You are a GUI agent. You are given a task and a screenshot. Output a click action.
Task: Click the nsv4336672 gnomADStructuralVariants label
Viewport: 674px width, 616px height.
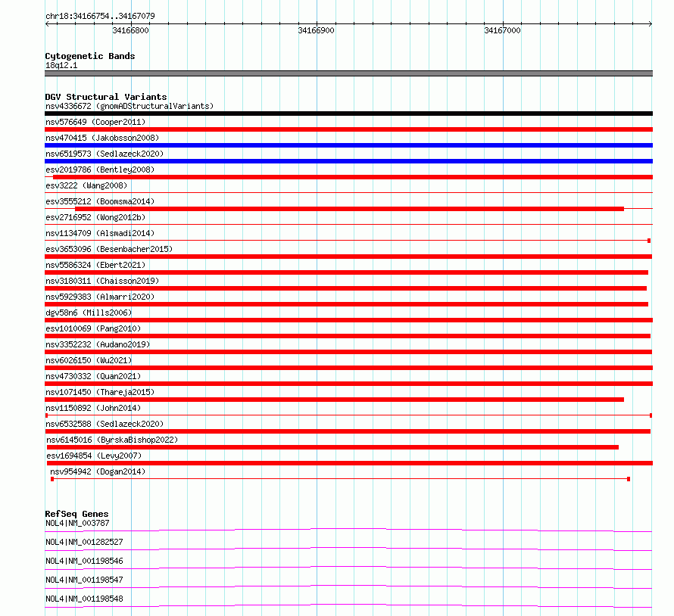129,106
